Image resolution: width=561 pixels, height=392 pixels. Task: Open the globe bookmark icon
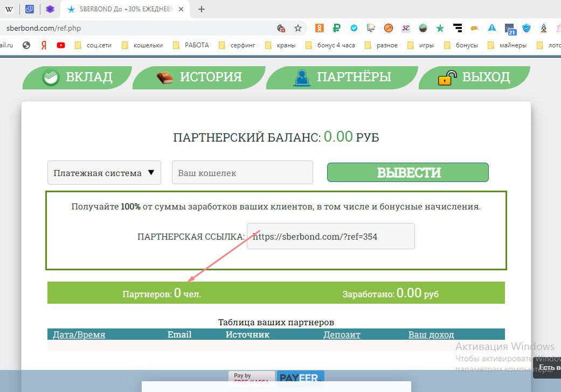[26, 45]
